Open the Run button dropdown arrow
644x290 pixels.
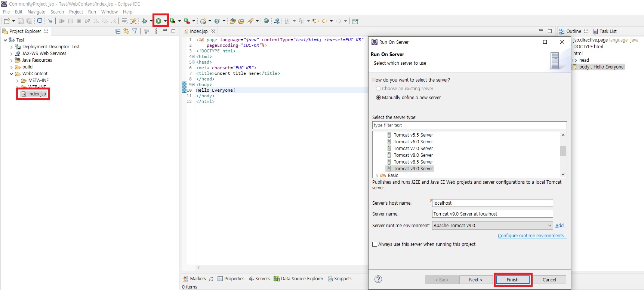click(165, 21)
